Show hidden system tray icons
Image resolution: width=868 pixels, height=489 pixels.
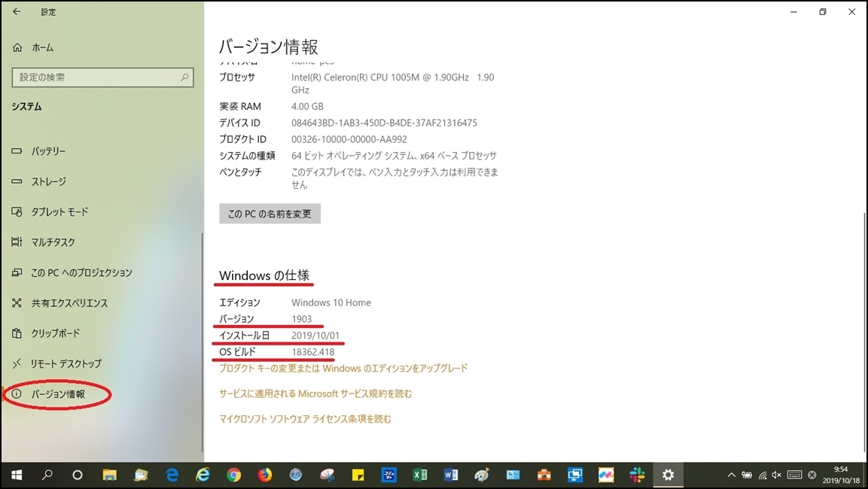point(731,475)
